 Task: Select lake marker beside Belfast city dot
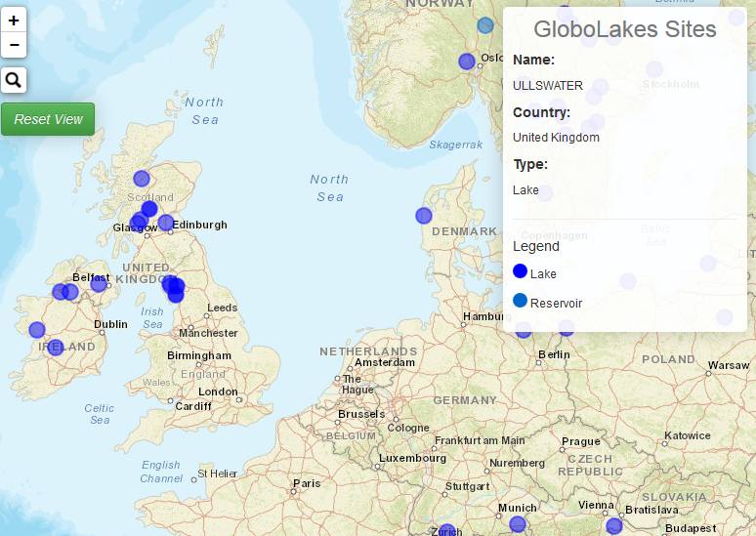point(99,284)
